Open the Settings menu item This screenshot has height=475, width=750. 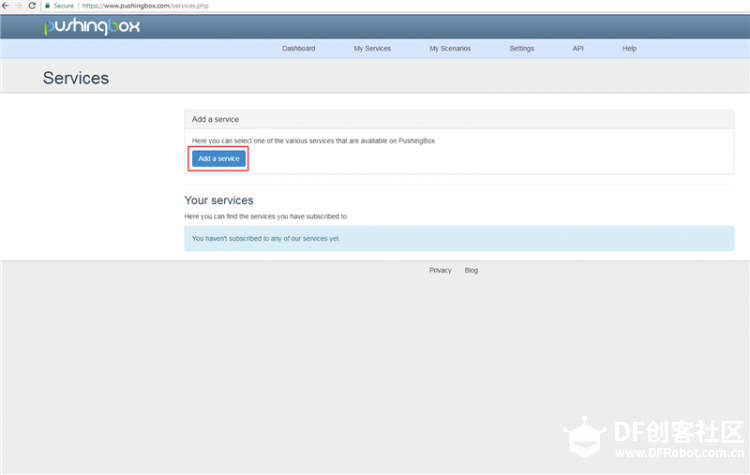point(521,48)
